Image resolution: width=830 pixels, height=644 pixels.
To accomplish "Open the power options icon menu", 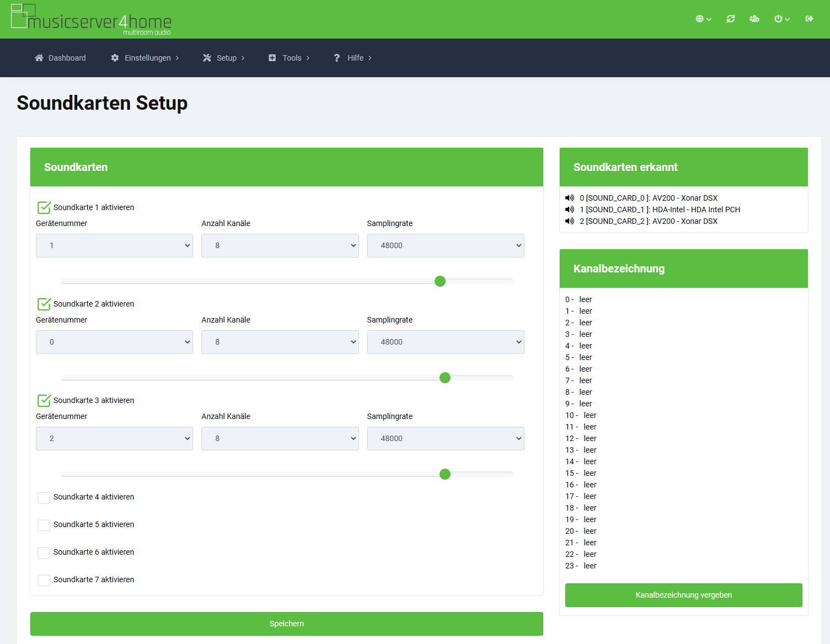I will [782, 19].
